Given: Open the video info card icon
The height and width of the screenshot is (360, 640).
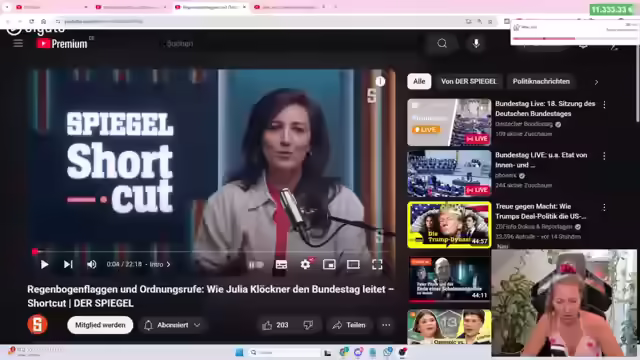Looking at the screenshot, I should 380,82.
